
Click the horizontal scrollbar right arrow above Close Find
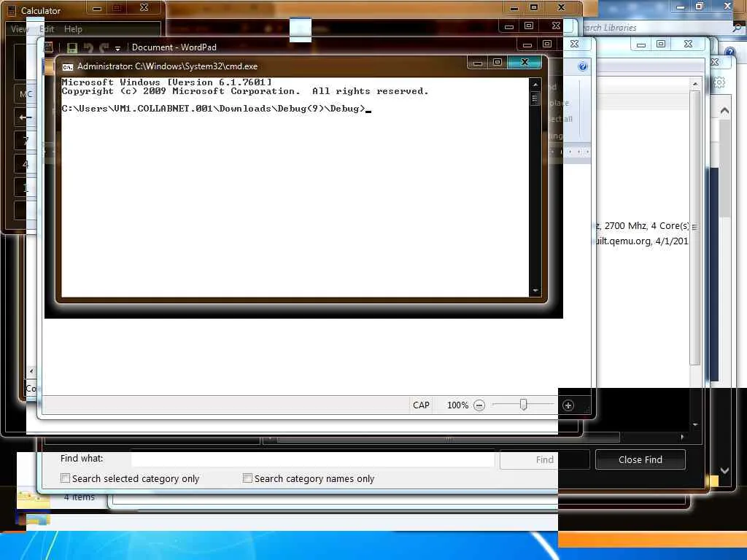[x=682, y=437]
